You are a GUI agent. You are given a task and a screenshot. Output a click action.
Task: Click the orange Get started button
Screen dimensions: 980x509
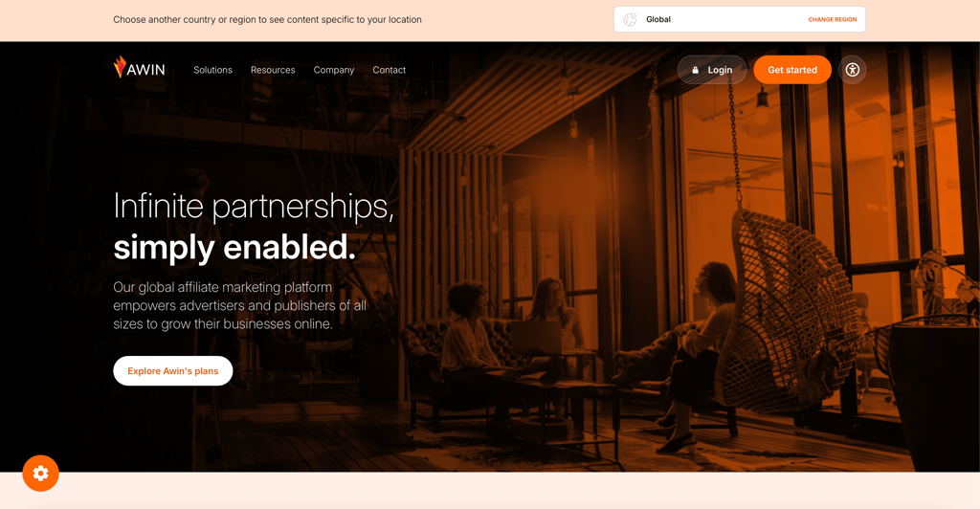pos(791,69)
